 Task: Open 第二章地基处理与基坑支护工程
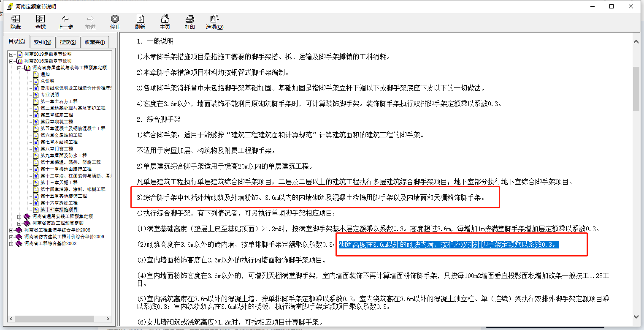73,108
